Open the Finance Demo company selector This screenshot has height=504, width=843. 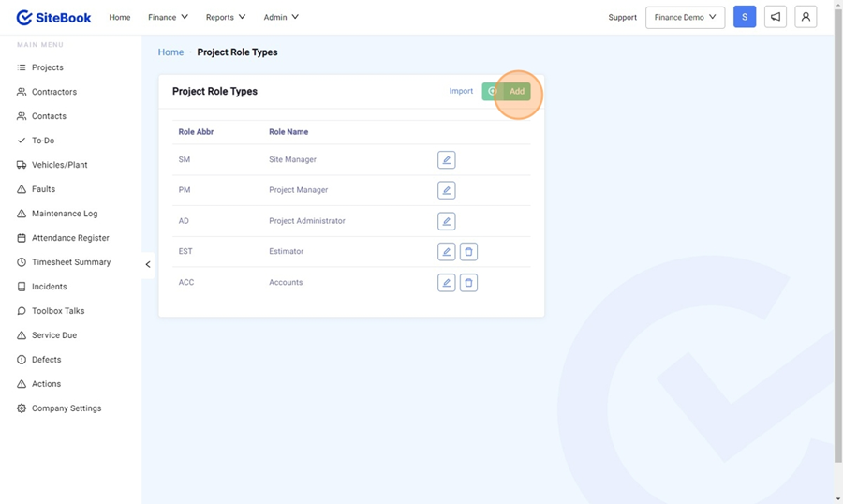point(685,17)
